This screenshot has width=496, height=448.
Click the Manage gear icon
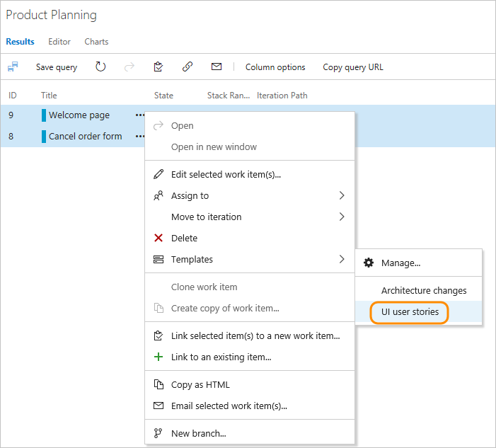369,263
